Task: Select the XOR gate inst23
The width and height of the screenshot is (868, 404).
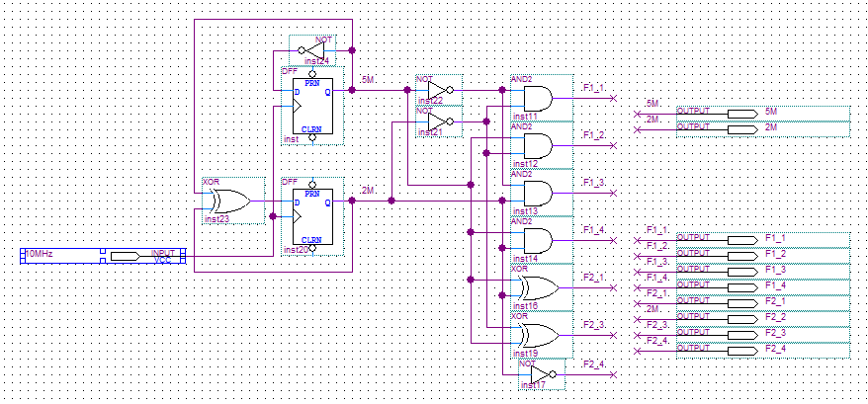Action: pyautogui.click(x=232, y=201)
